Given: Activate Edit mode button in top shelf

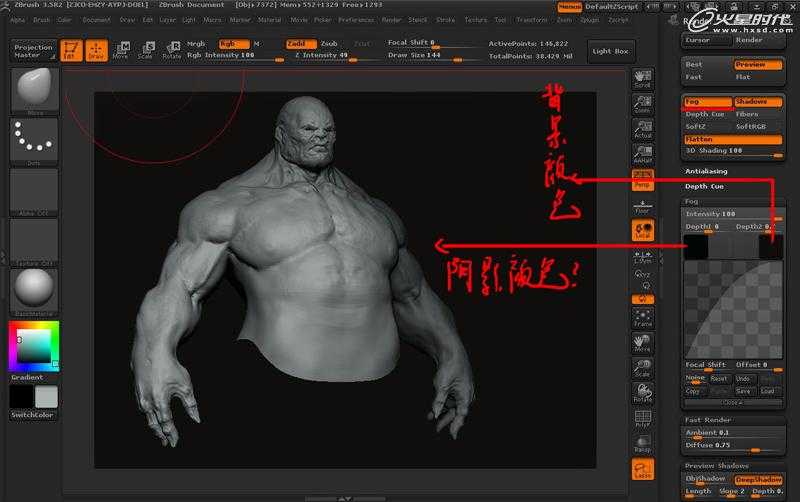Looking at the screenshot, I should click(71, 51).
